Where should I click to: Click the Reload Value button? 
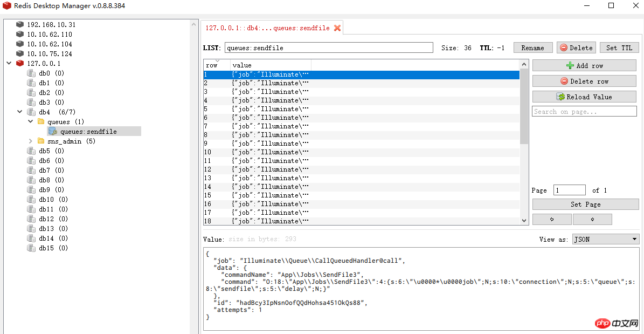(584, 97)
